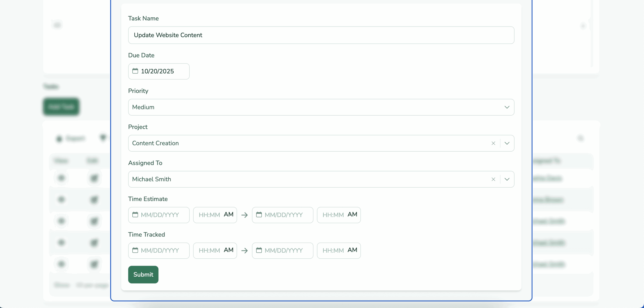Click Time Tracked start date calendar icon

pyautogui.click(x=135, y=250)
